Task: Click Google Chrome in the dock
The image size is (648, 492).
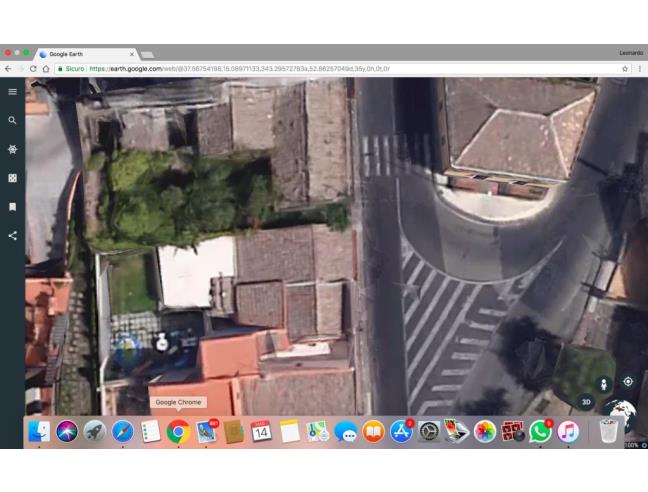Action: (178, 432)
